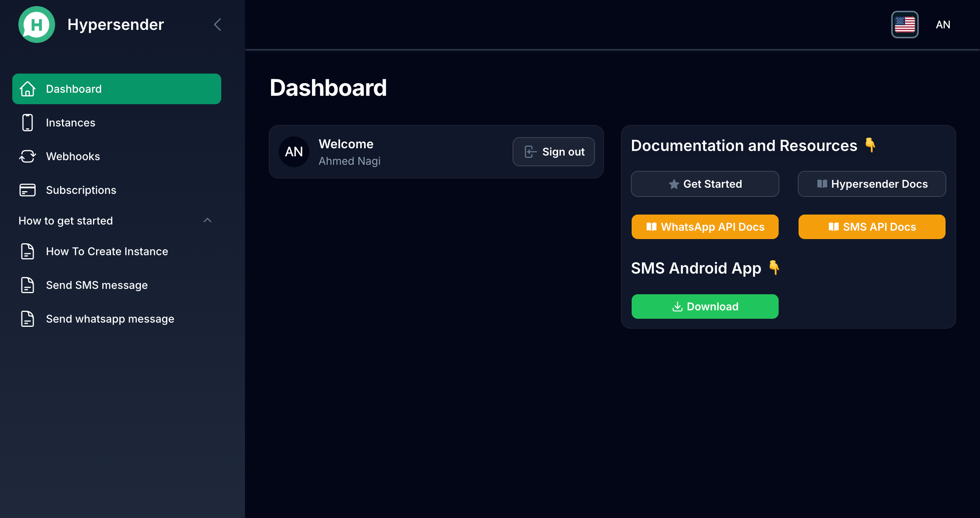Open the Subscriptions menu item
The image size is (980, 518).
point(117,190)
